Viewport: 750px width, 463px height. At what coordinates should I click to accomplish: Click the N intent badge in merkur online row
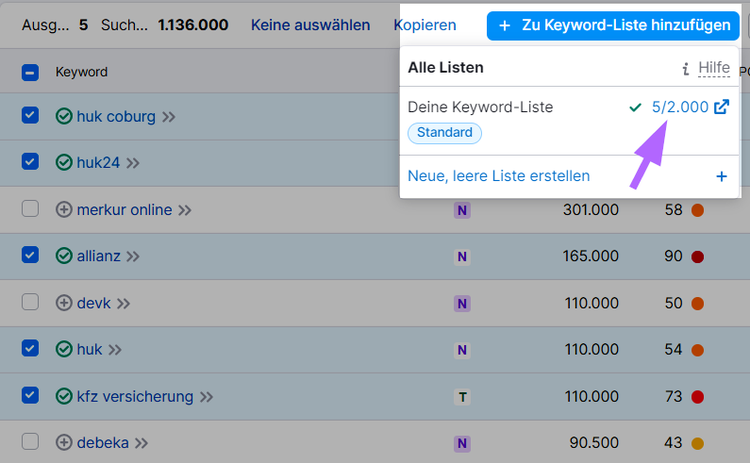[x=462, y=210]
